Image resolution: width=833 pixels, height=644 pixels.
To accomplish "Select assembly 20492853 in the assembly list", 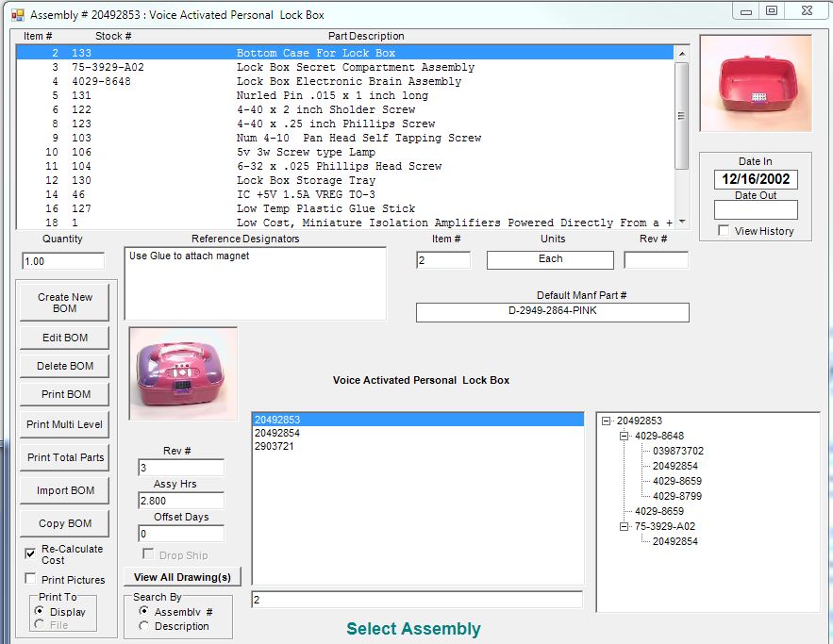I will (x=418, y=420).
